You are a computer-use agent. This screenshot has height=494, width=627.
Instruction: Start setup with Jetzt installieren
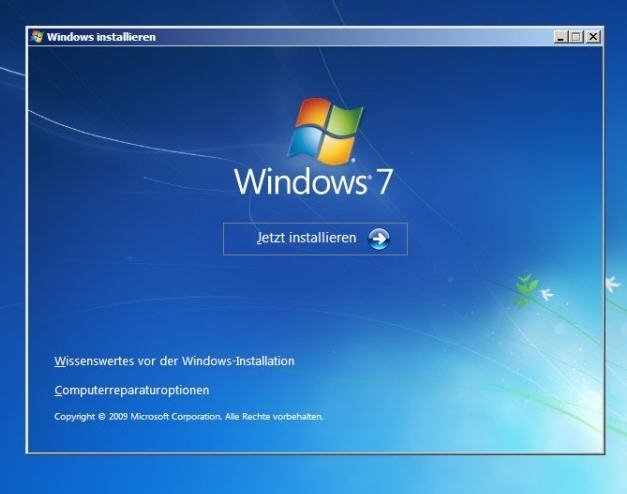click(x=315, y=239)
